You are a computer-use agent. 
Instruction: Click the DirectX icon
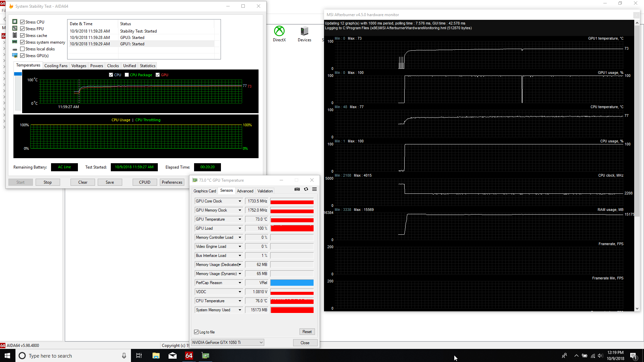[x=279, y=31]
